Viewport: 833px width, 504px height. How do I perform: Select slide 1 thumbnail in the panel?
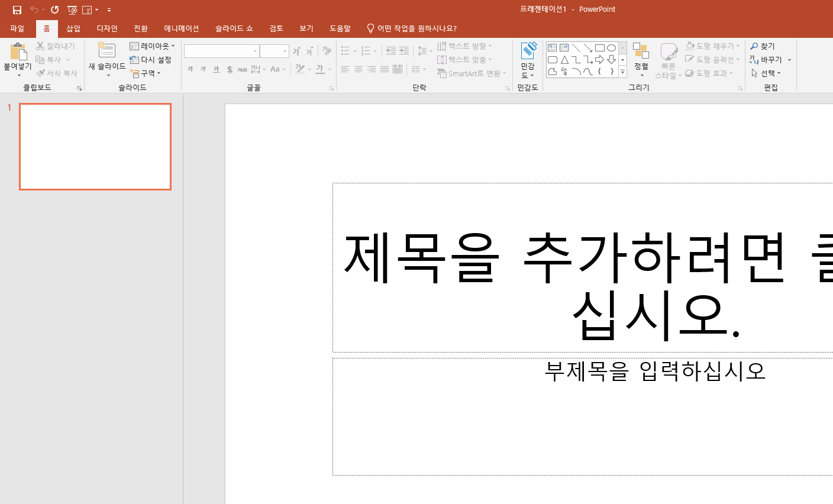pyautogui.click(x=95, y=147)
